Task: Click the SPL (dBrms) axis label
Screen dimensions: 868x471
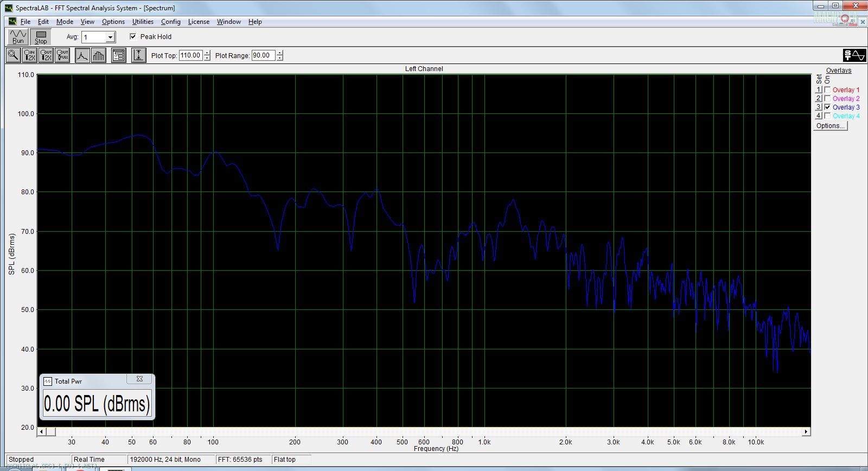Action: click(x=12, y=254)
